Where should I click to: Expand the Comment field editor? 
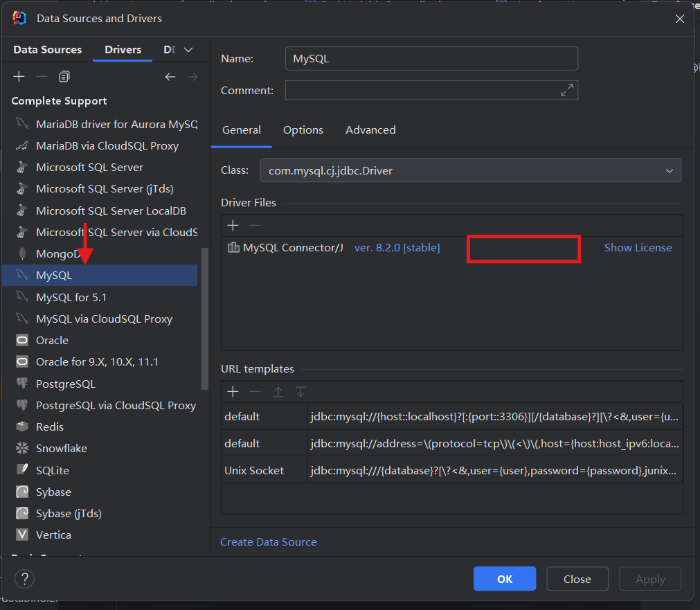pos(567,90)
